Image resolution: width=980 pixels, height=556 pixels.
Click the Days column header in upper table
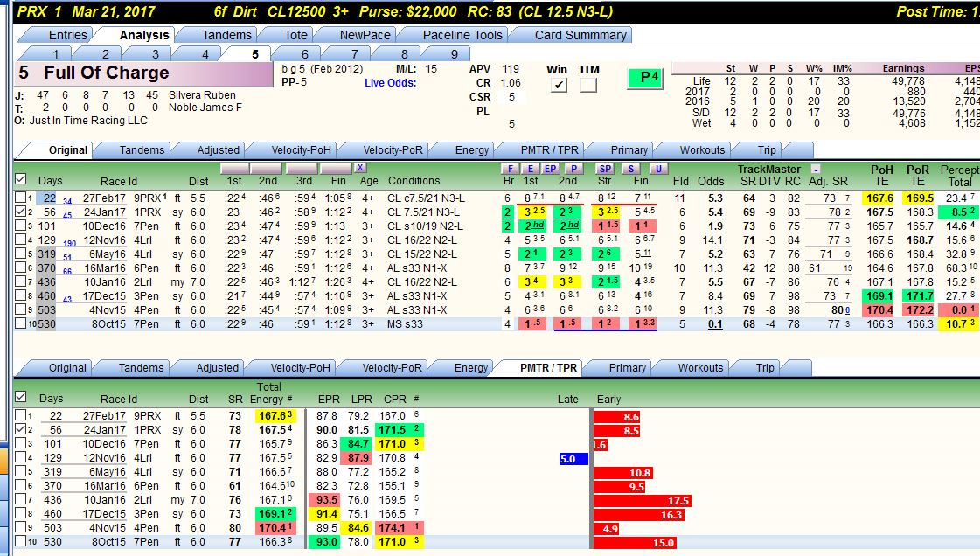[x=50, y=181]
